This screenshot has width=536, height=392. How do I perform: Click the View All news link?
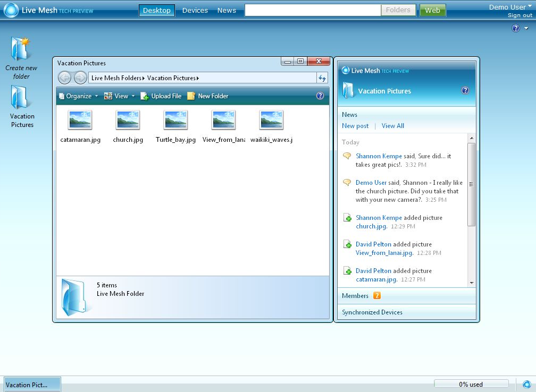(393, 126)
